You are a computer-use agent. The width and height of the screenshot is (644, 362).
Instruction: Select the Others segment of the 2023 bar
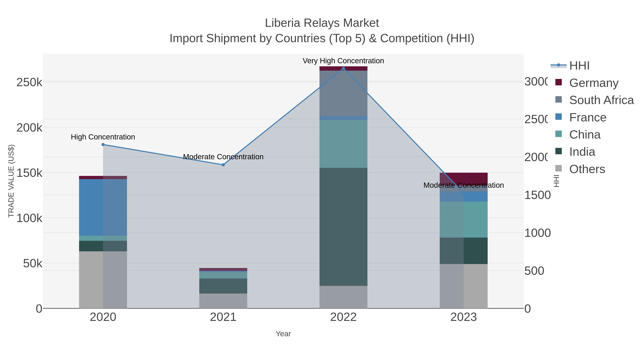(x=464, y=286)
